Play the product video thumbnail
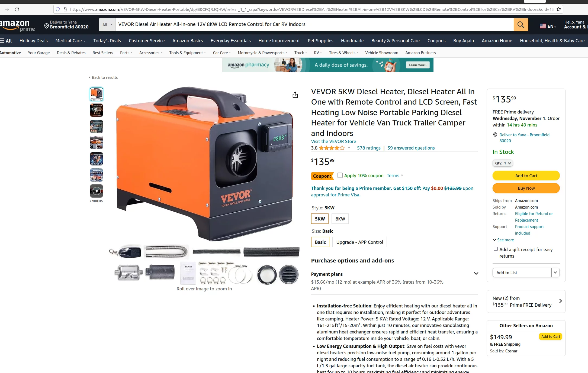588x373 pixels. pos(96,191)
